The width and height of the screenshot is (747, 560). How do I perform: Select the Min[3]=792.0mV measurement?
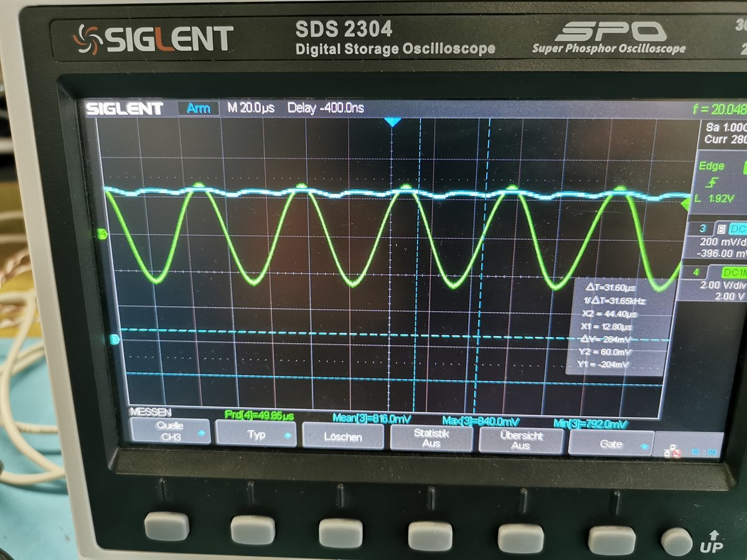[590, 424]
